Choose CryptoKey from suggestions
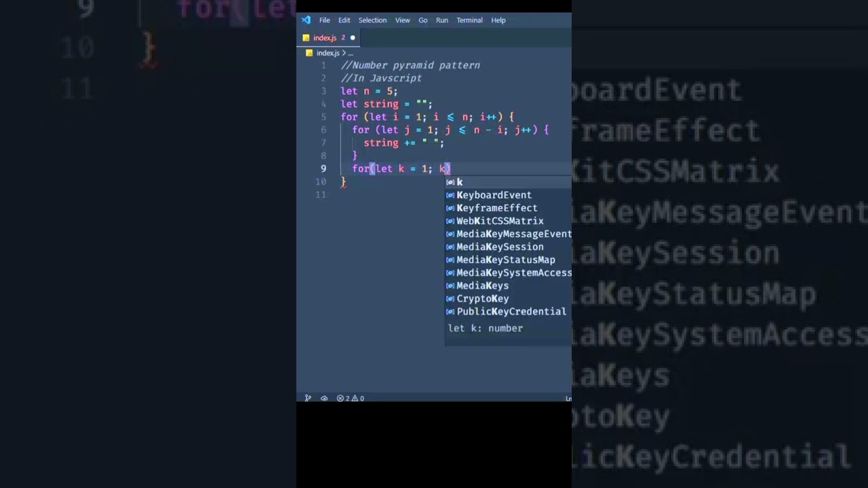This screenshot has width=868, height=488. pos(508,298)
